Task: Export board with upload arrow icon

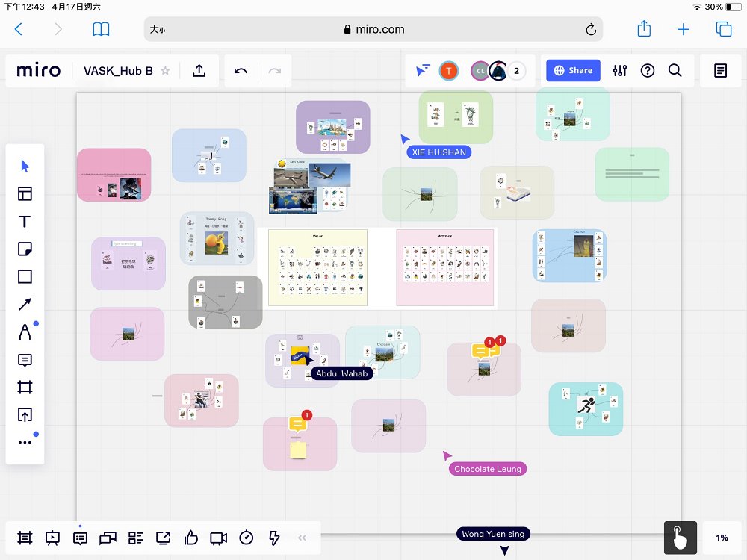Action: pos(199,70)
